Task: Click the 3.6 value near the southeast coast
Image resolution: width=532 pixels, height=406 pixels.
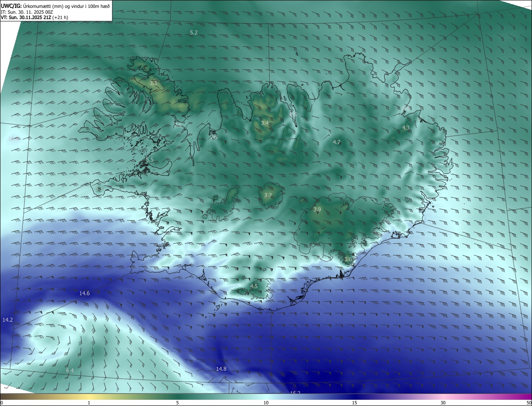Action: [348, 259]
